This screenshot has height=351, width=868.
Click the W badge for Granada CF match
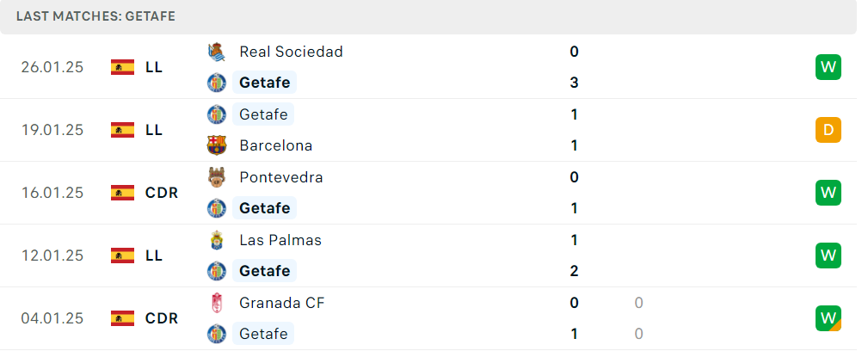point(828,318)
